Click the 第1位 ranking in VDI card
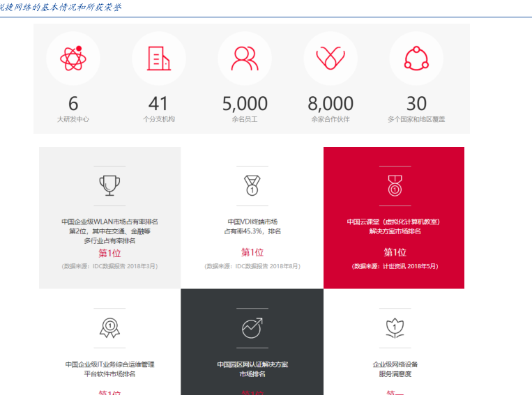The image size is (532, 395). click(x=252, y=252)
